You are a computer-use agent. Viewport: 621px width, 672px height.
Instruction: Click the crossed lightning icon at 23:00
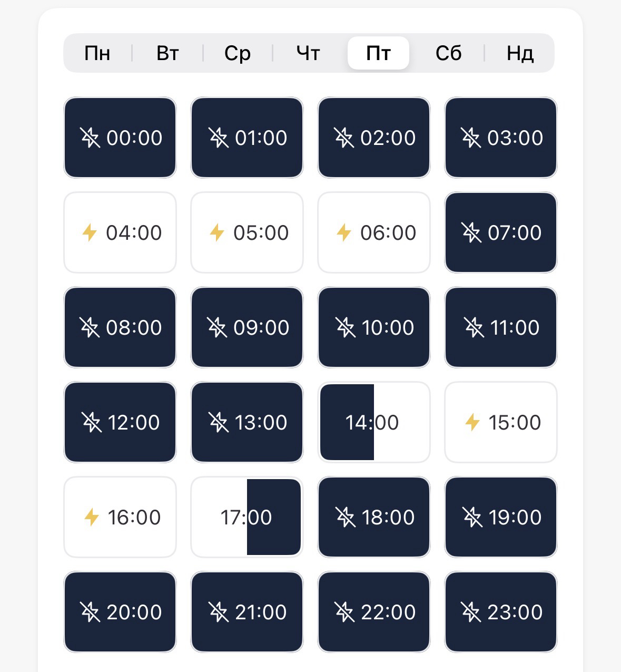[x=471, y=612]
